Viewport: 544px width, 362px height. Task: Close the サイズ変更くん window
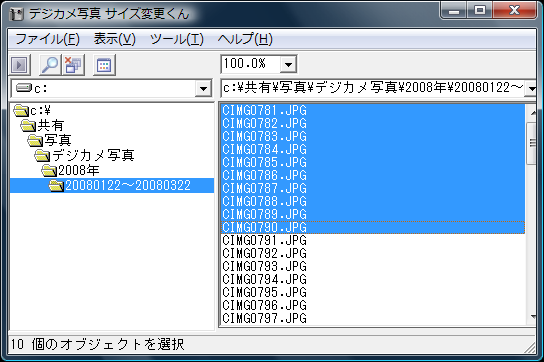[x=515, y=11]
